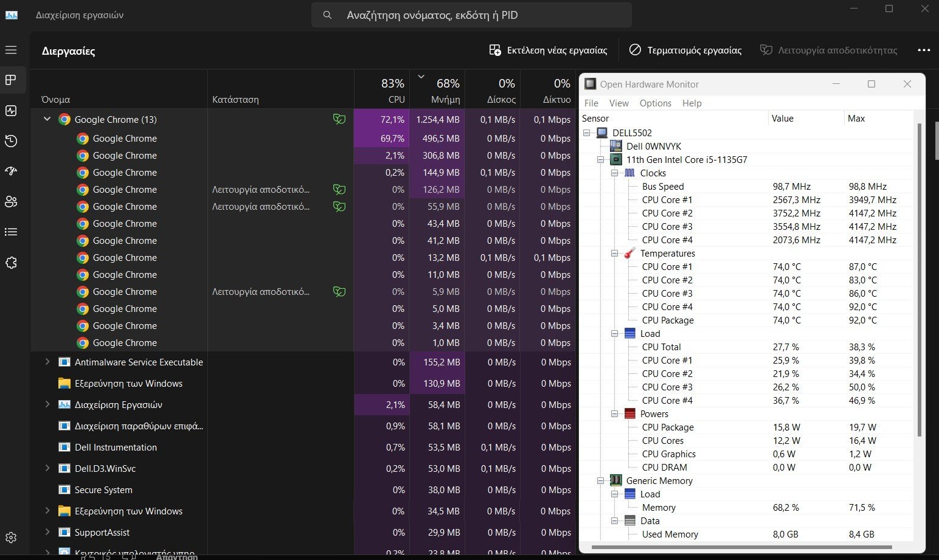Open the Details list icon in sidebar

pos(11,232)
